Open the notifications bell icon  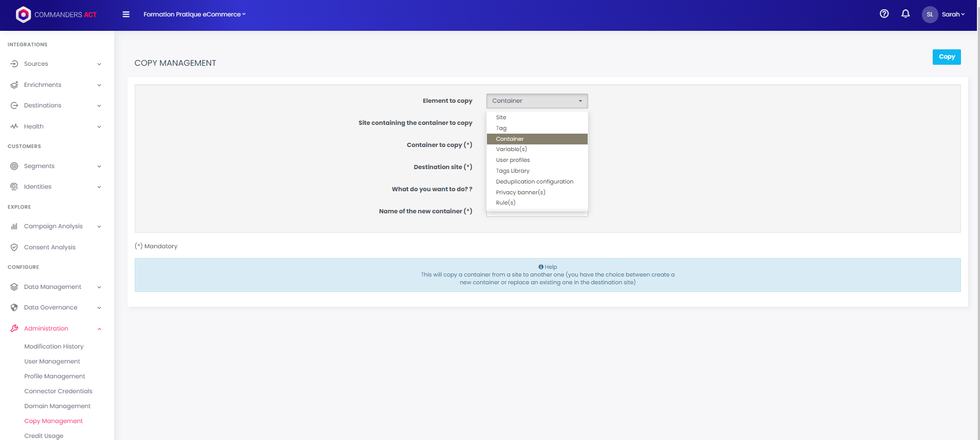(905, 14)
